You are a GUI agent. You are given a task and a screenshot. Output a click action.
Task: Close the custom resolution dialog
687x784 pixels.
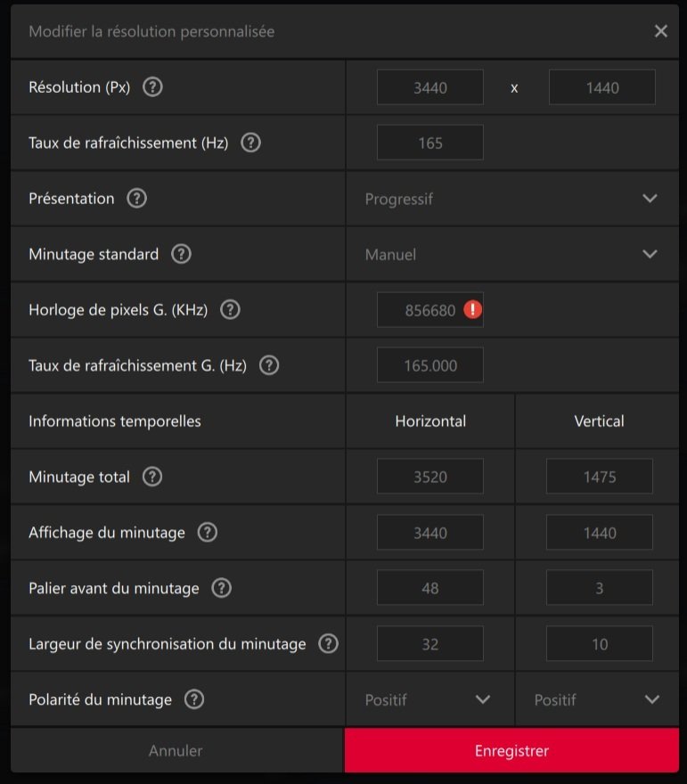tap(660, 31)
